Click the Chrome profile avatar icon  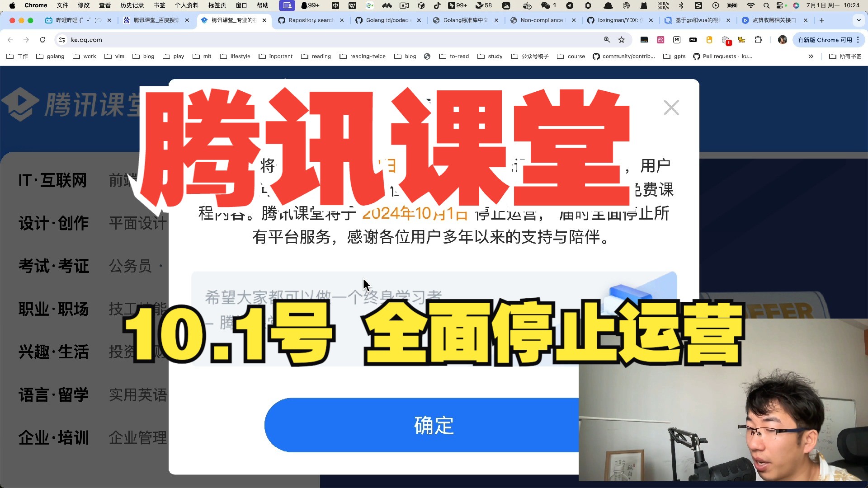coord(783,40)
